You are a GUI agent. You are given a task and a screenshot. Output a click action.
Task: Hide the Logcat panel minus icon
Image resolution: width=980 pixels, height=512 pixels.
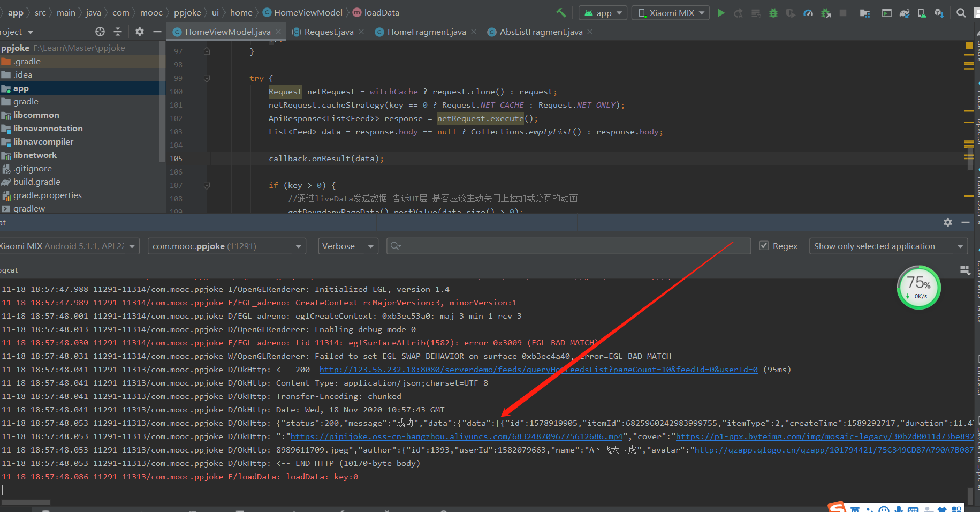pyautogui.click(x=966, y=222)
